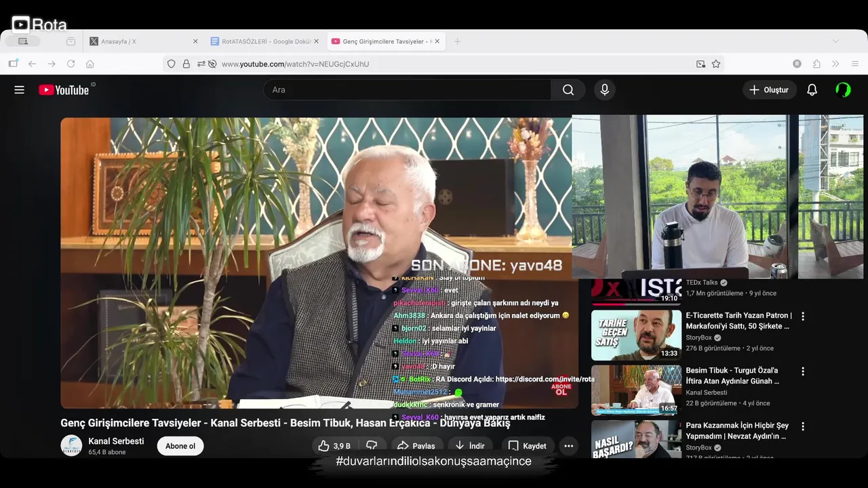Open Para Kazanmak İçin Hiçbir Şey thumbnail
This screenshot has width=868, height=488.
click(636, 439)
